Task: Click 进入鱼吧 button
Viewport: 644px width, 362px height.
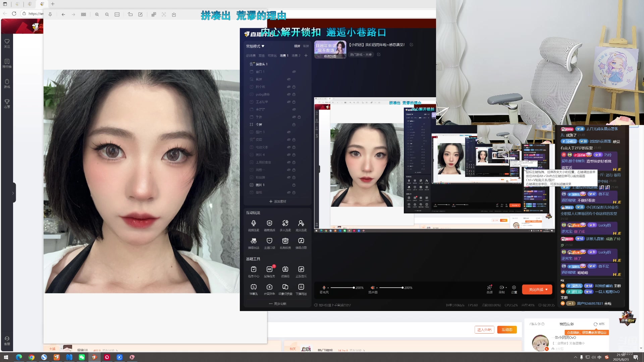Action: pyautogui.click(x=484, y=330)
